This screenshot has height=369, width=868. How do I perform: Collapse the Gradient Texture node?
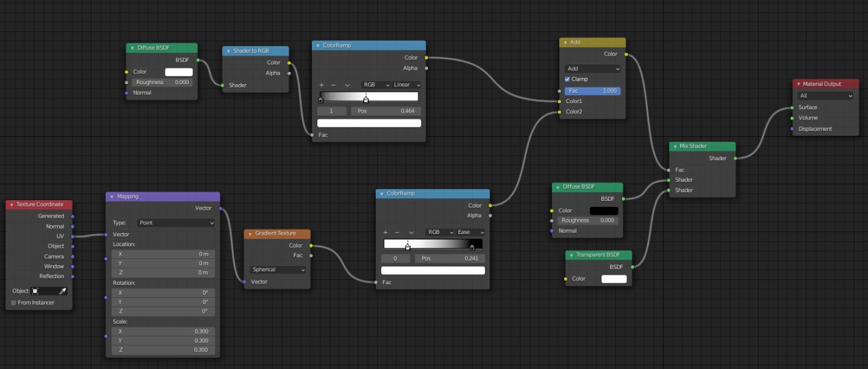[x=250, y=234]
